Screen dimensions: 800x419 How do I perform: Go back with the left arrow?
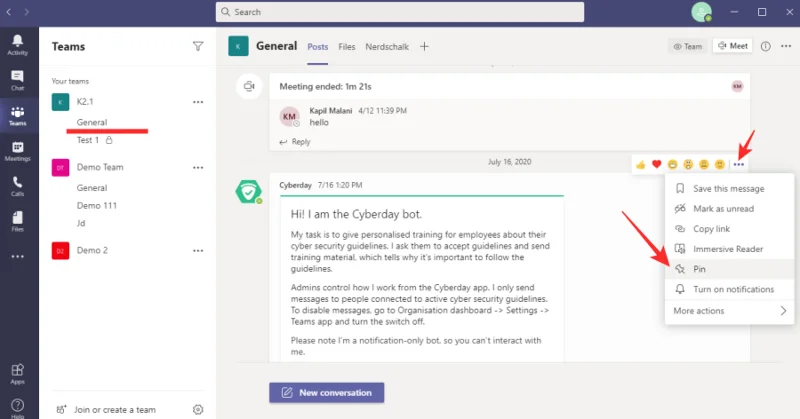click(9, 12)
